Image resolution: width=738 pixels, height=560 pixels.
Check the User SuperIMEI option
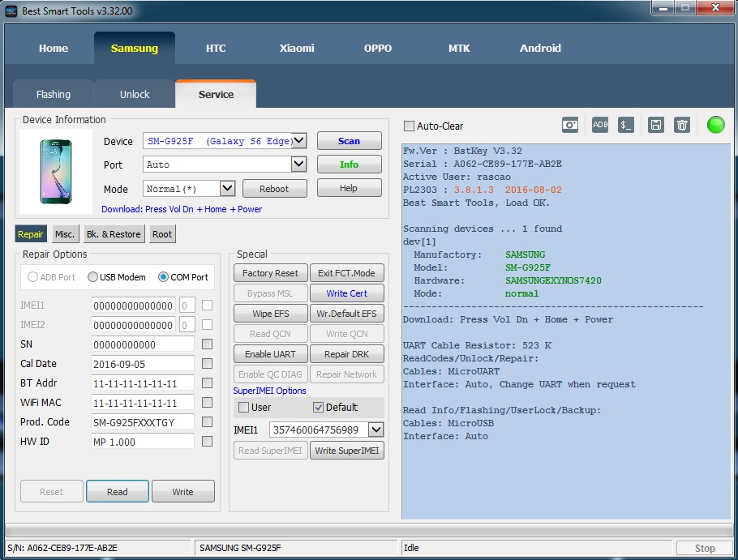[x=243, y=408]
